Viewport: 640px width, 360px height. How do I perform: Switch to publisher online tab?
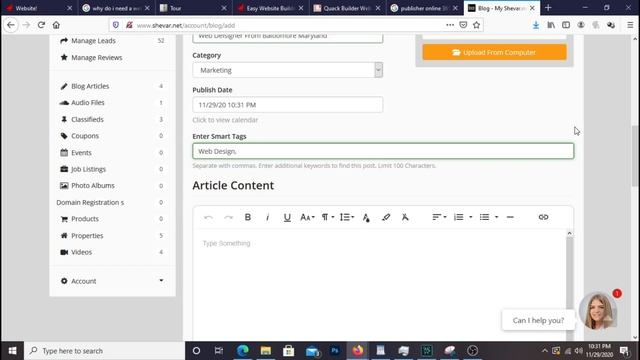[424, 8]
